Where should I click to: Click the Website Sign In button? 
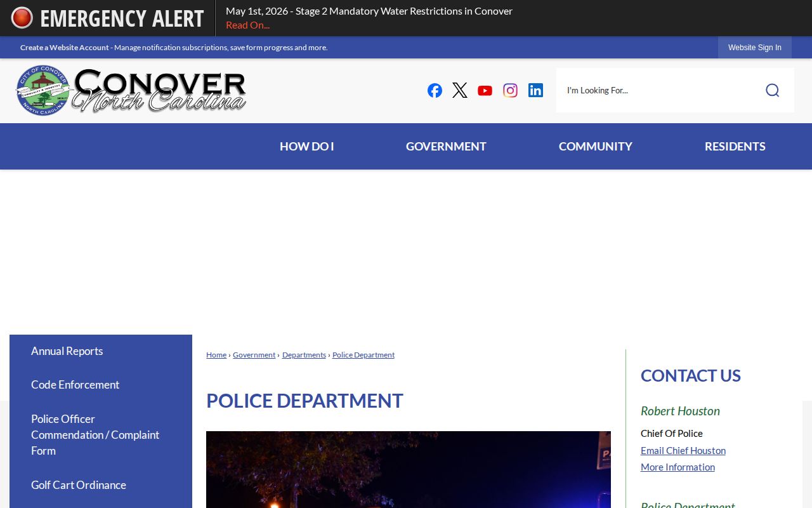[755, 48]
